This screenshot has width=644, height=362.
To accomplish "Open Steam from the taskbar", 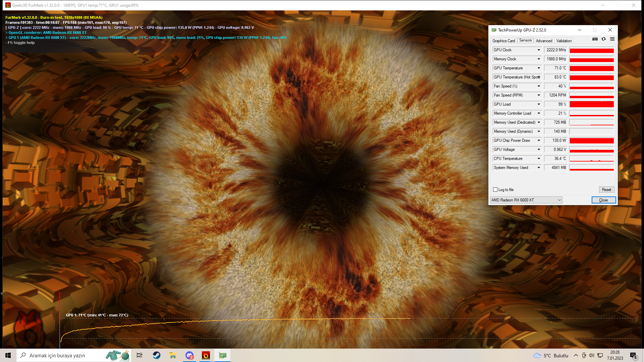I will click(x=156, y=355).
